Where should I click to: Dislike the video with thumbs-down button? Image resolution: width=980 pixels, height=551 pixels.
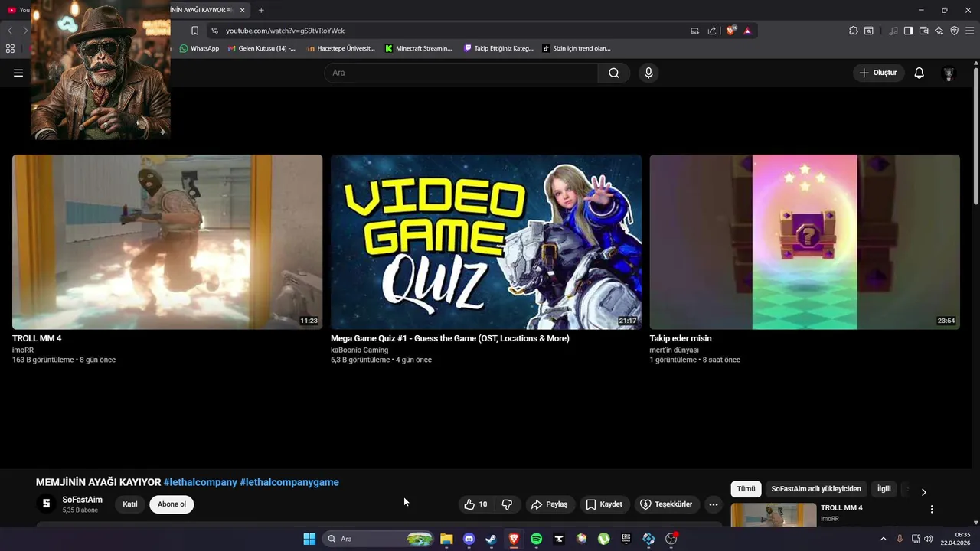(x=507, y=504)
